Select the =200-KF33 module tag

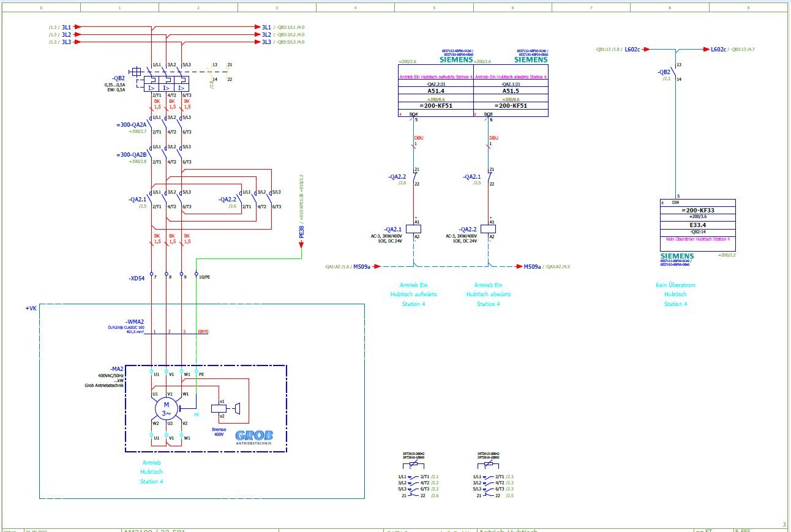click(697, 210)
